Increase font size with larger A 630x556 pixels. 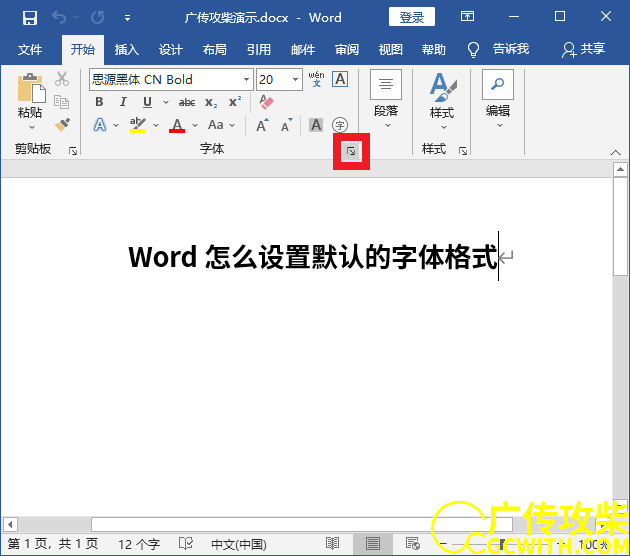point(262,125)
